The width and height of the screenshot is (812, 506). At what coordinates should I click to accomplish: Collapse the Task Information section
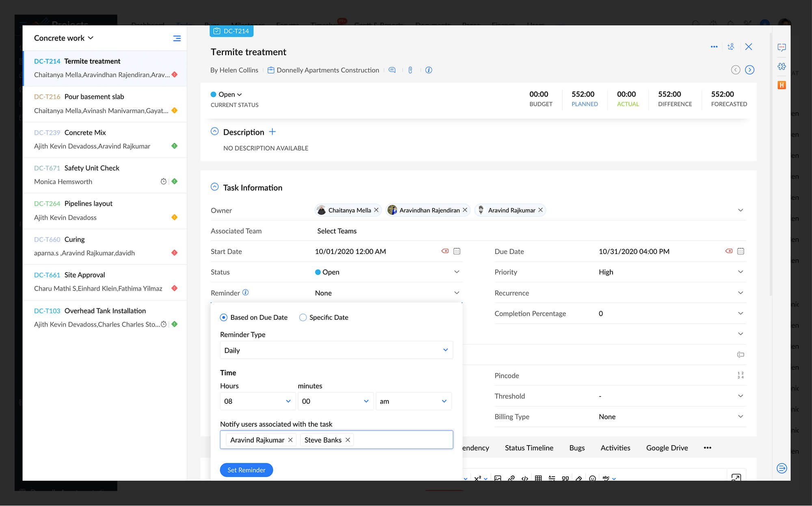point(215,187)
